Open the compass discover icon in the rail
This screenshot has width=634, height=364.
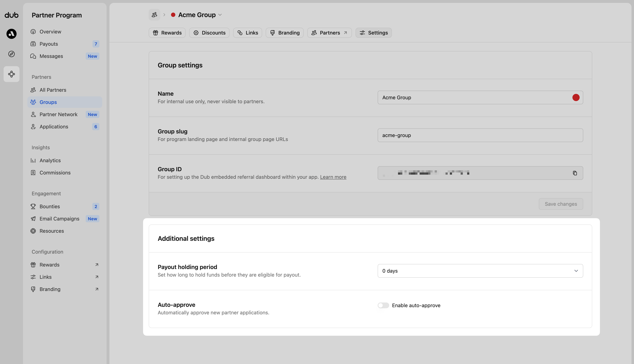[x=11, y=54]
